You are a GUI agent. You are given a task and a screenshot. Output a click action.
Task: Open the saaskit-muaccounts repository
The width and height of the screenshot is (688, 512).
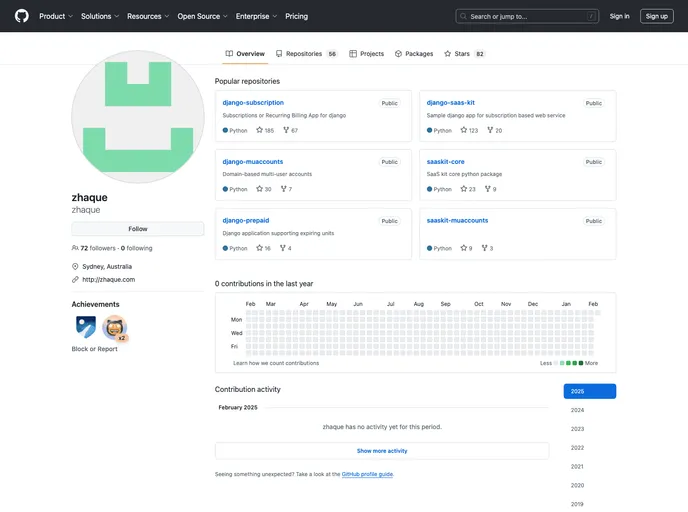[x=457, y=220]
